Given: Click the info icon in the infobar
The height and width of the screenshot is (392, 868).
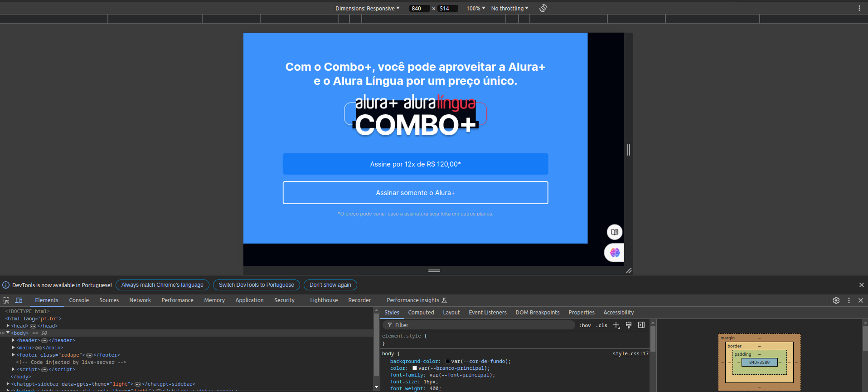Looking at the screenshot, I should click(6, 285).
